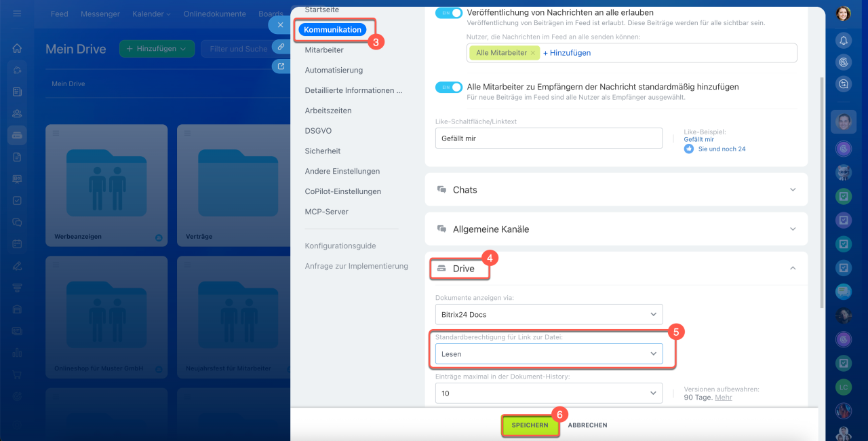Open the e-signature pen icon in sidebar
This screenshot has height=441, width=868.
tap(17, 265)
